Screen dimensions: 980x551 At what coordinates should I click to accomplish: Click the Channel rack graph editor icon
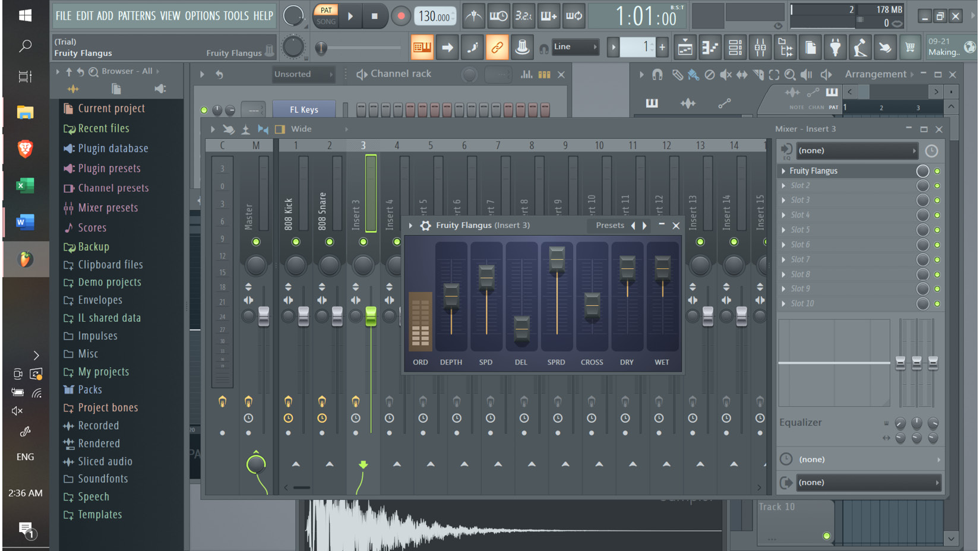tap(527, 74)
